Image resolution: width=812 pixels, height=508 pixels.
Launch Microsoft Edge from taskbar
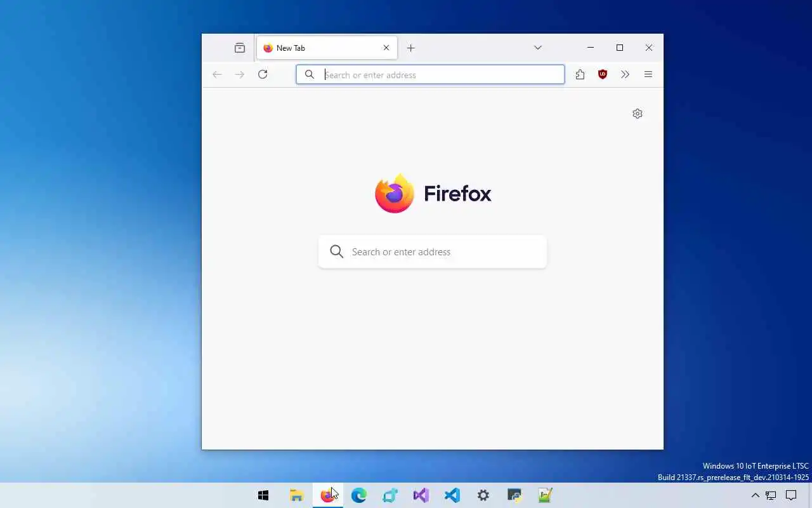click(x=359, y=495)
